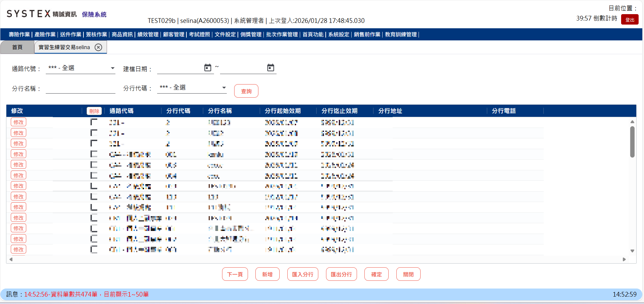Click the 分行電話 column header
The width and height of the screenshot is (644, 304).
pos(504,111)
